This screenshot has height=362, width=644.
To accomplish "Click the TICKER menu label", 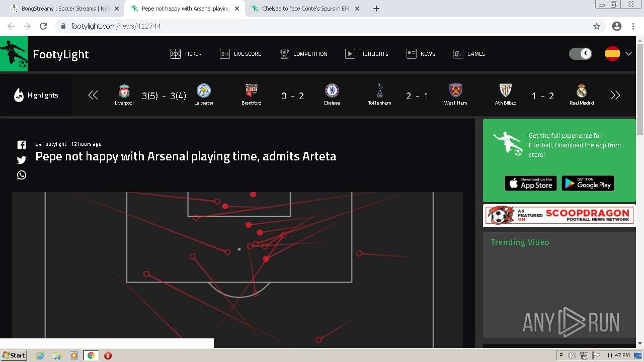I will point(193,54).
